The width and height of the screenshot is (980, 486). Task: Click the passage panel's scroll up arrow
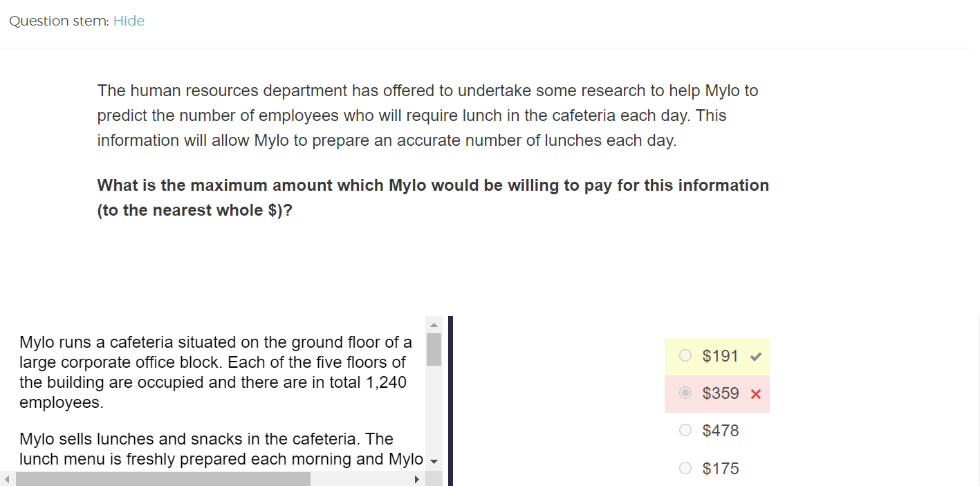click(x=434, y=324)
